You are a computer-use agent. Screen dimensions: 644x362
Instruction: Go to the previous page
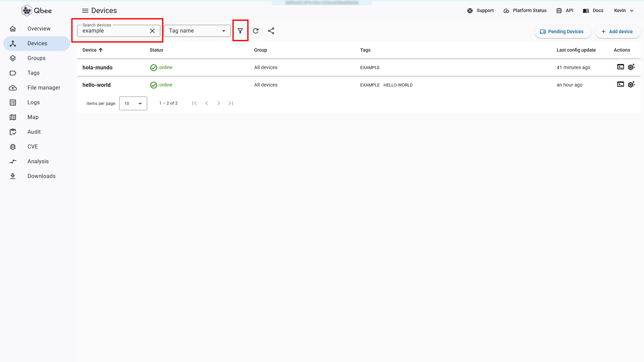coord(207,103)
